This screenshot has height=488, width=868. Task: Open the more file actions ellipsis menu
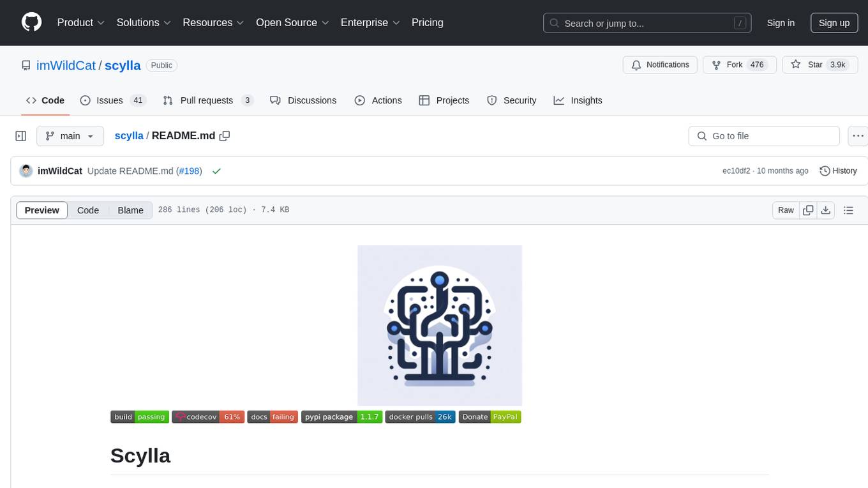[x=858, y=136]
